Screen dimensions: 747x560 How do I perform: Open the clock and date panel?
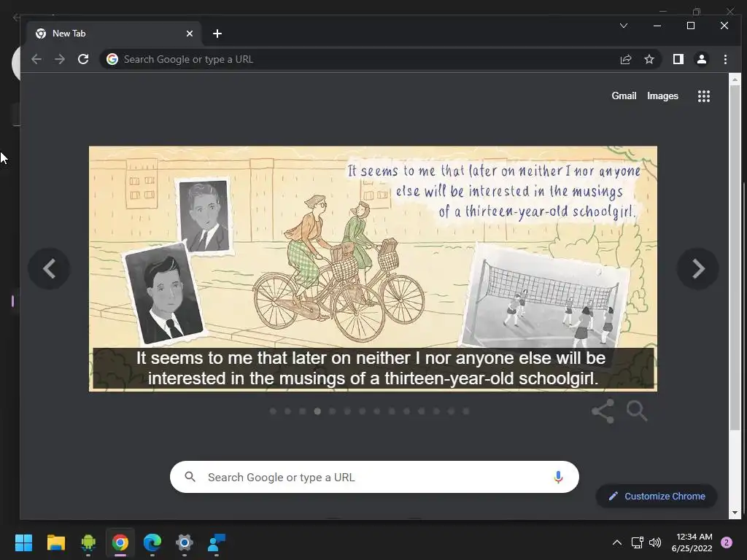click(x=692, y=542)
